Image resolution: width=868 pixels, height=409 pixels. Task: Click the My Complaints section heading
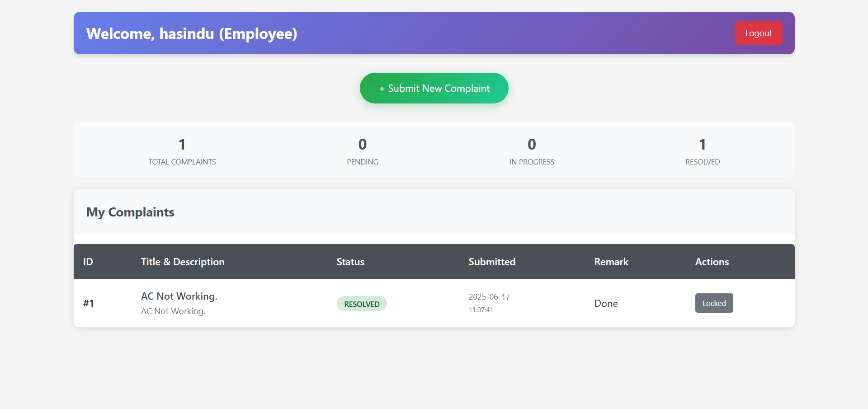(x=130, y=212)
